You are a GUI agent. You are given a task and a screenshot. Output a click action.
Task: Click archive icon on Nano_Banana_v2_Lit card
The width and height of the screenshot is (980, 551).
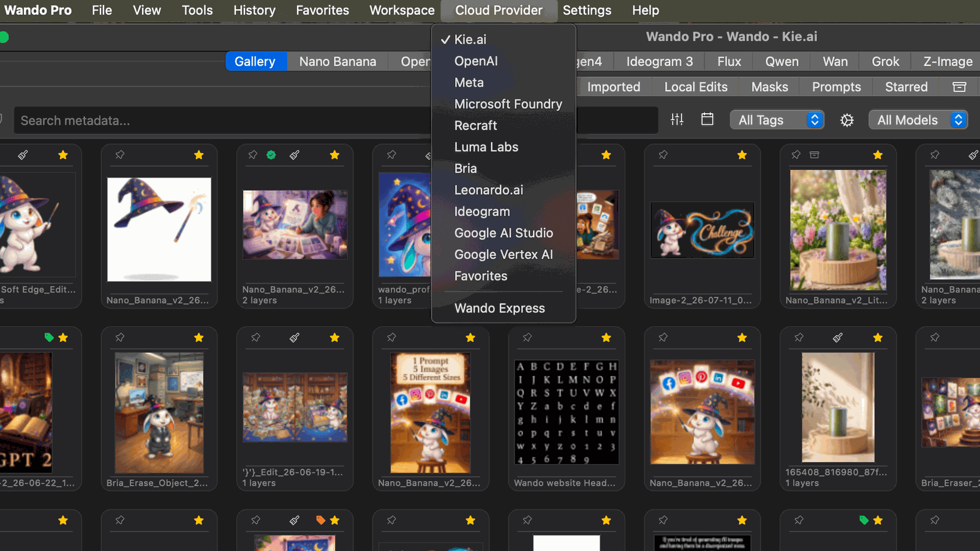click(815, 155)
